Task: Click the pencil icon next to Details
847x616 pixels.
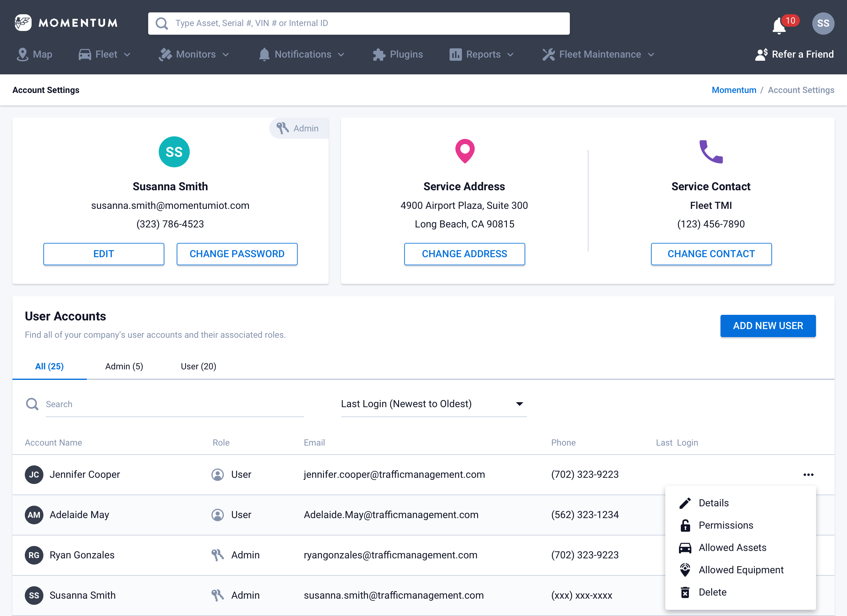Action: 685,503
